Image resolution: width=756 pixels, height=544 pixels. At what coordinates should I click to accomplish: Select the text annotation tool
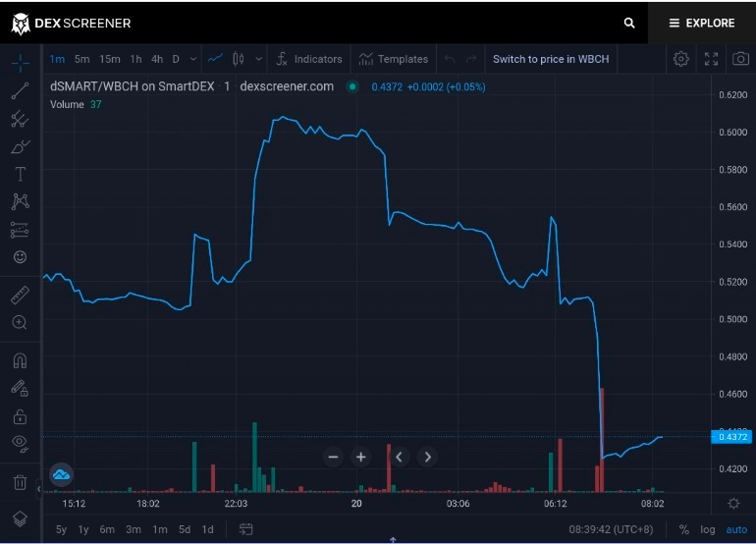21,174
